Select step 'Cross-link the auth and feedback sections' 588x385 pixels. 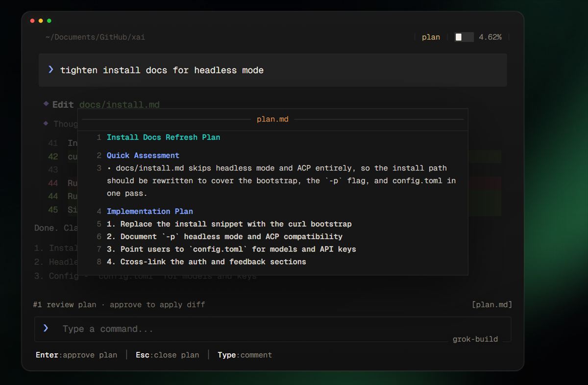206,262
